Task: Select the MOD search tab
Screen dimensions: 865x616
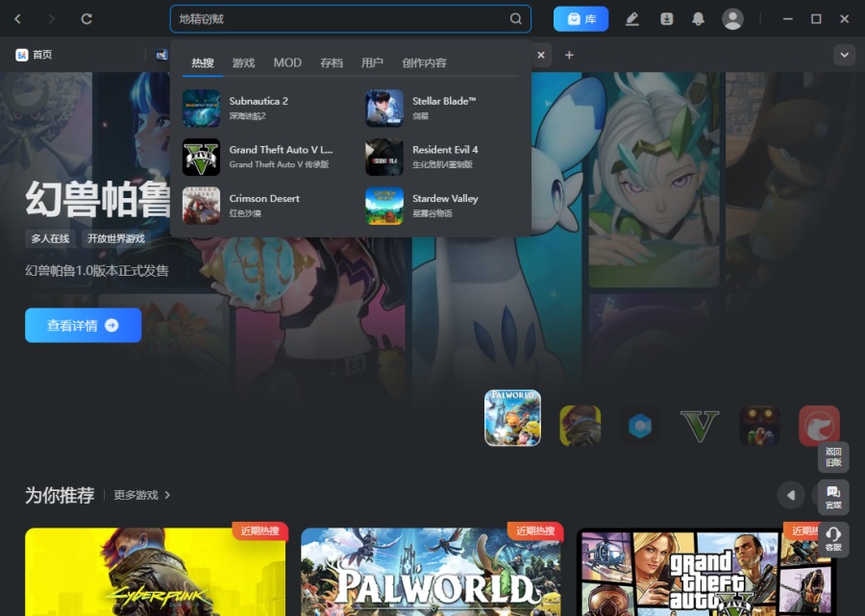Action: 287,62
